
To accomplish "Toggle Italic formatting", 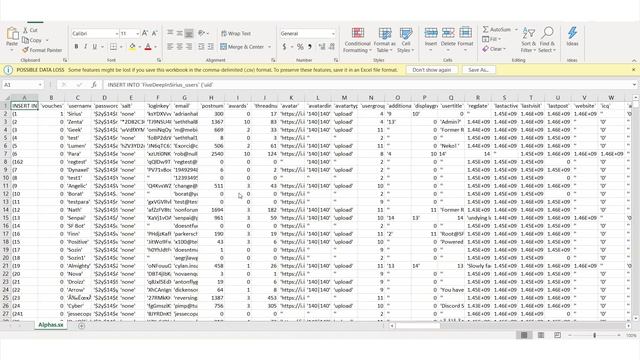I will pyautogui.click(x=85, y=47).
